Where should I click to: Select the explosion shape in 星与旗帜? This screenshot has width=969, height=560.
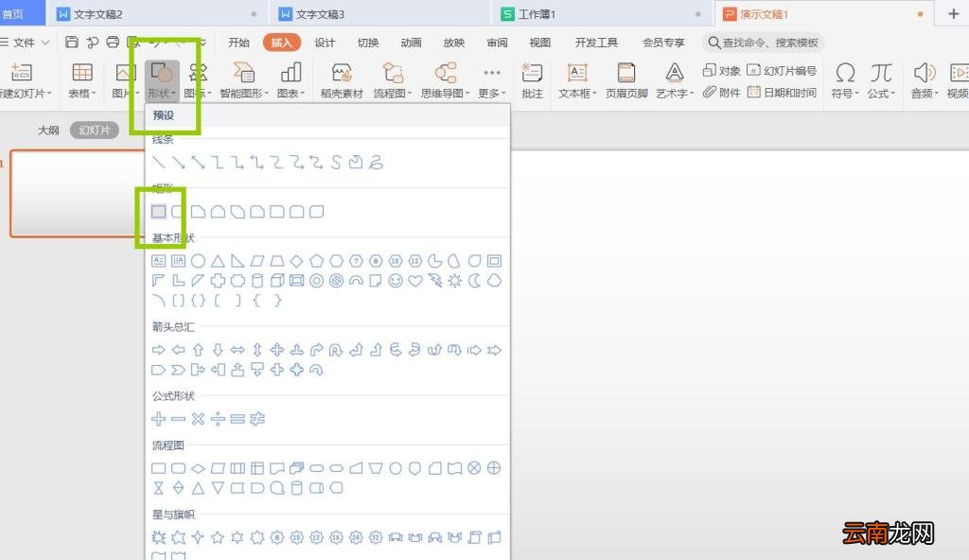[x=159, y=537]
